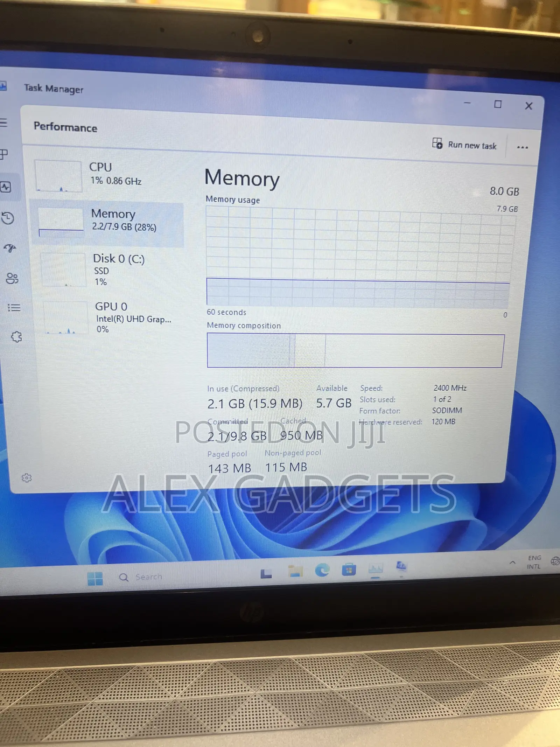The image size is (560, 747).
Task: Open the Task Manager hamburger navigation menu
Action: (x=3, y=123)
